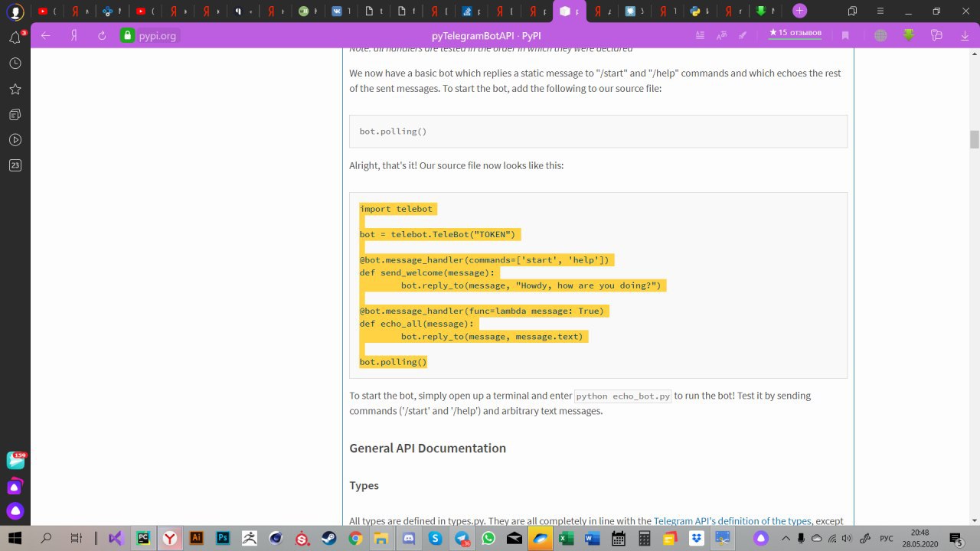Open the messenger icon with 159 badge

click(15, 460)
